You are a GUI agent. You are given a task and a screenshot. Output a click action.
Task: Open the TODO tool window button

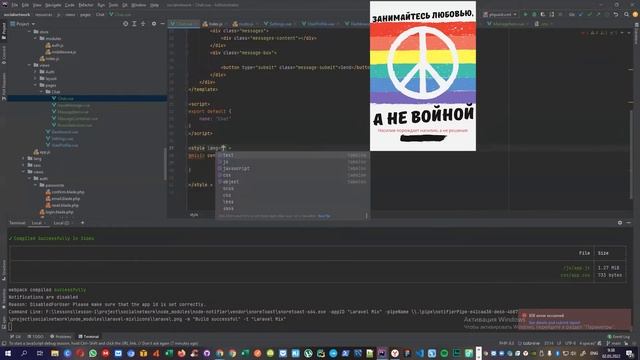[36, 337]
